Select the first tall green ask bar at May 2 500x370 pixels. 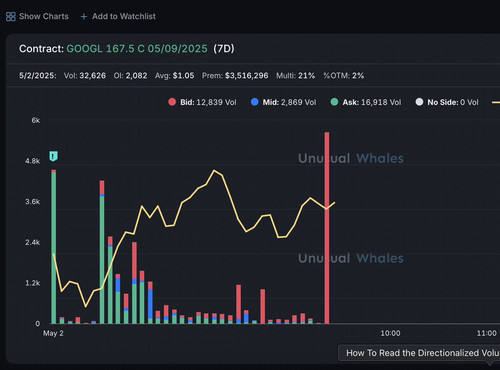coord(54,248)
